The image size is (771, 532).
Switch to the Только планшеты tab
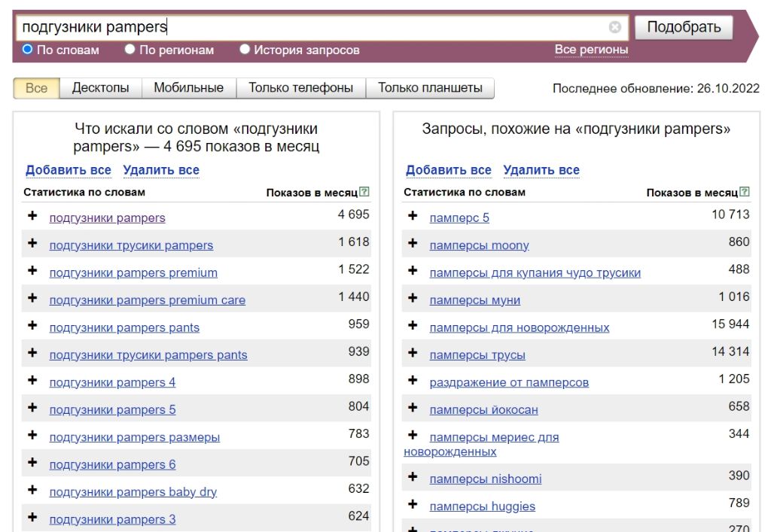coord(430,89)
